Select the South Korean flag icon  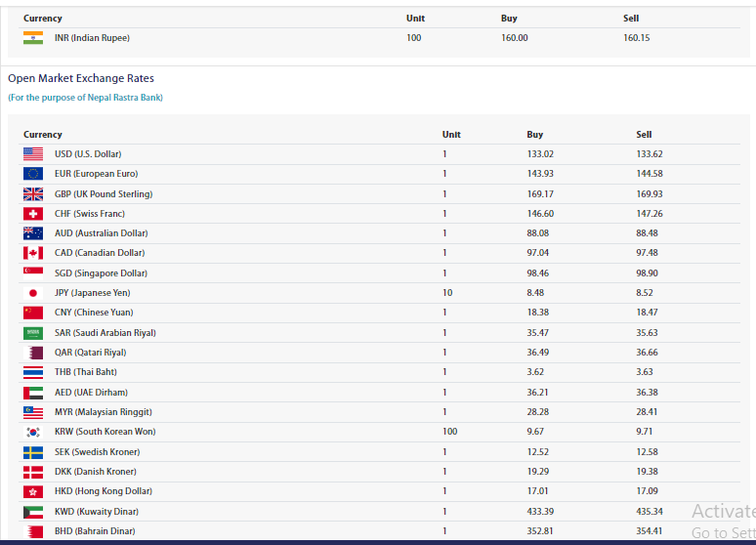tap(33, 432)
